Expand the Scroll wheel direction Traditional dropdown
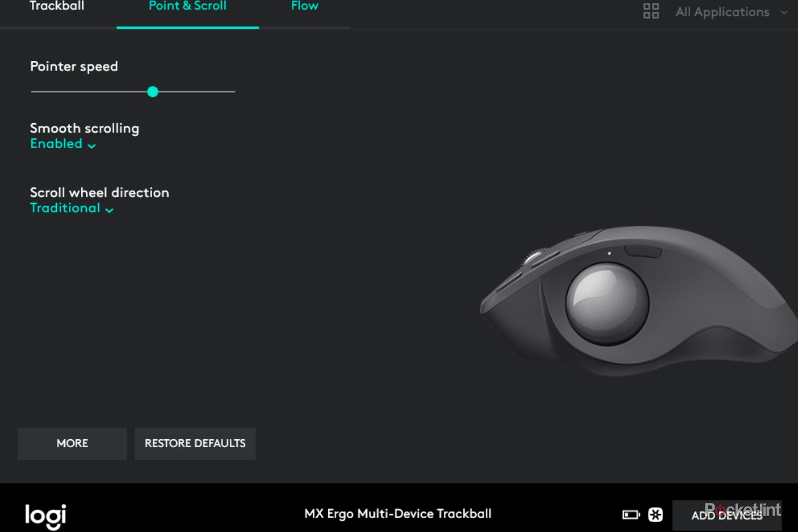Image resolution: width=798 pixels, height=532 pixels. tap(72, 208)
